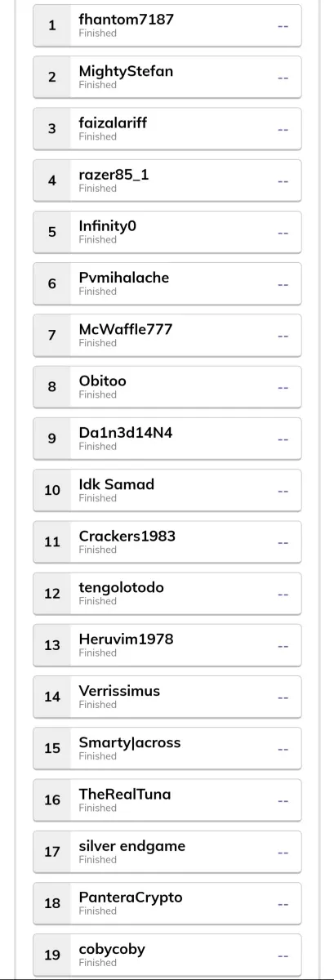Click rank 1 number badge
Viewport: 334px width, 980px height.
click(52, 25)
